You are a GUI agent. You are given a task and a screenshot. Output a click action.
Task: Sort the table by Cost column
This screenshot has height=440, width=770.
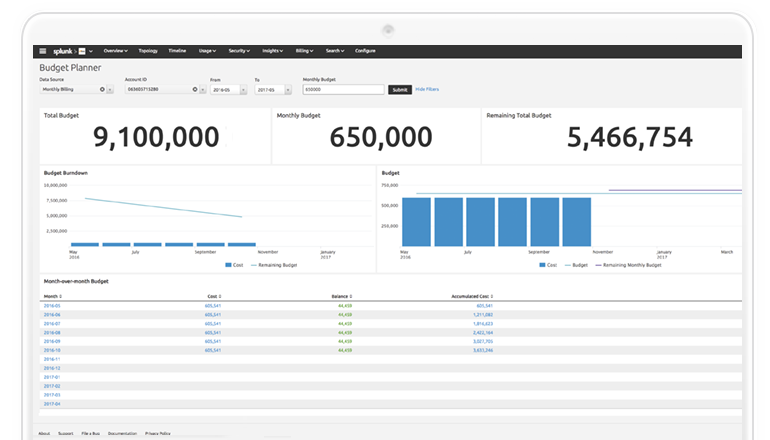(x=214, y=297)
